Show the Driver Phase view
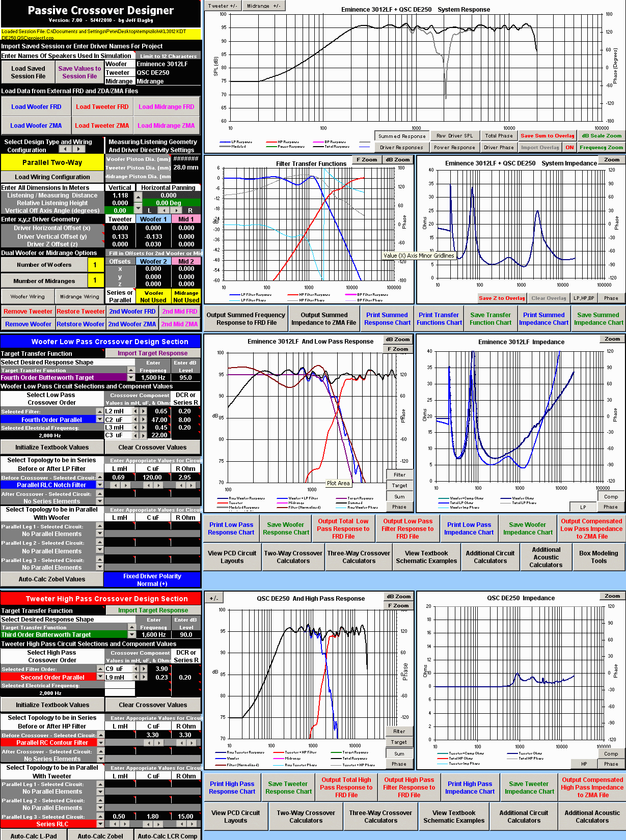 [499, 147]
